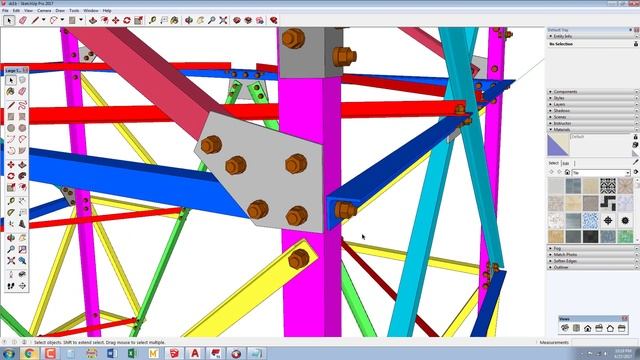The height and width of the screenshot is (360, 640).
Task: Pick Freehand tool in Large Tool Set
Action: coord(22,105)
